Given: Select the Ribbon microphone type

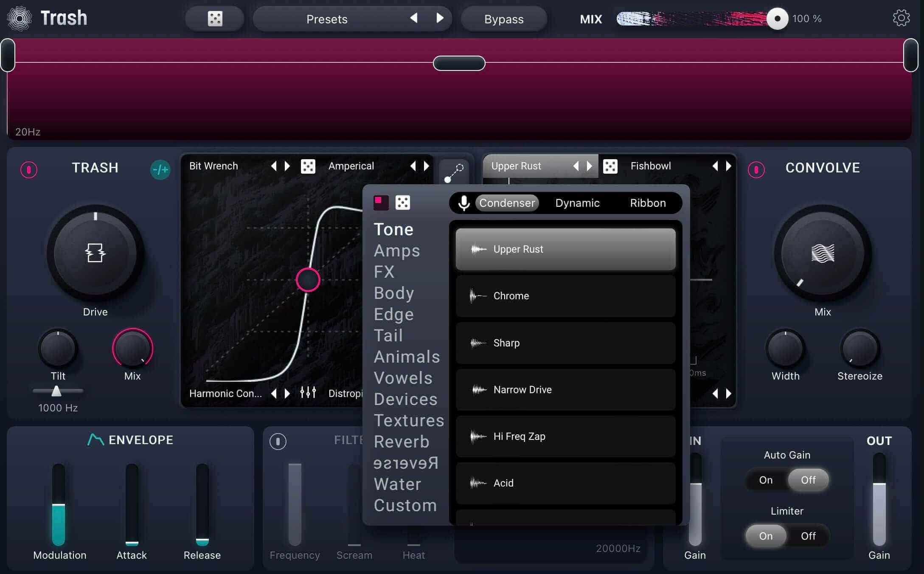Looking at the screenshot, I should [x=648, y=203].
